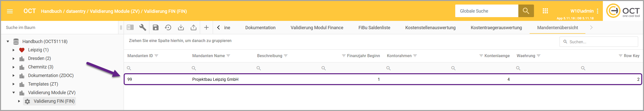
Task: Collapse the Validierung Module (ZV) node
Action: [x=14, y=93]
